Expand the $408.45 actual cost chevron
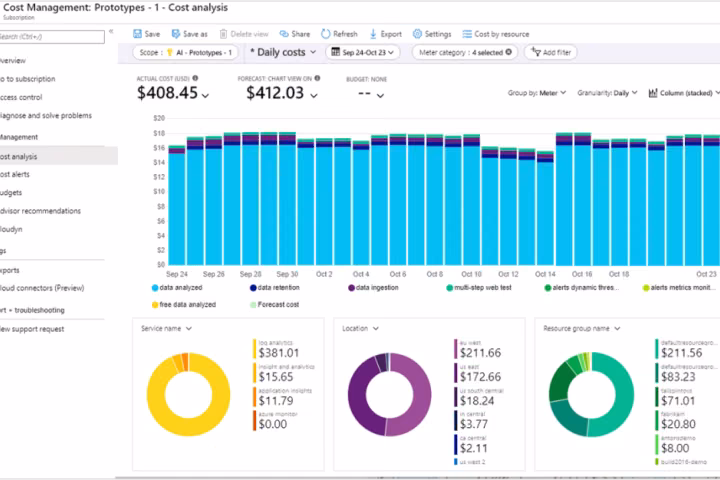This screenshot has width=720, height=480. (205, 96)
